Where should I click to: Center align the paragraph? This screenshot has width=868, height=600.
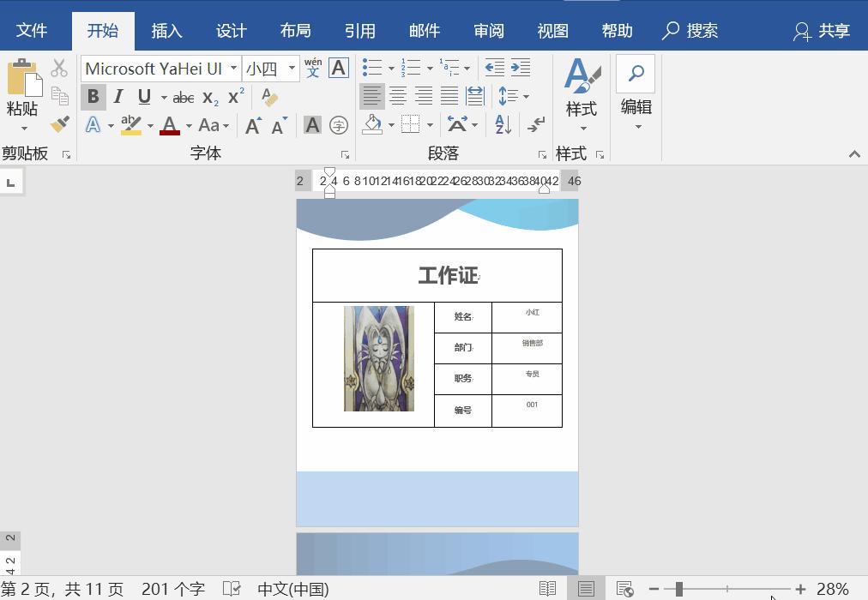(x=397, y=96)
